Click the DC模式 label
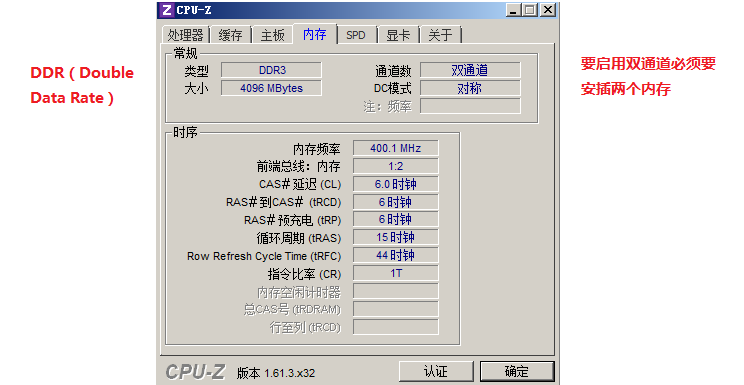The width and height of the screenshot is (744, 385). pyautogui.click(x=392, y=89)
